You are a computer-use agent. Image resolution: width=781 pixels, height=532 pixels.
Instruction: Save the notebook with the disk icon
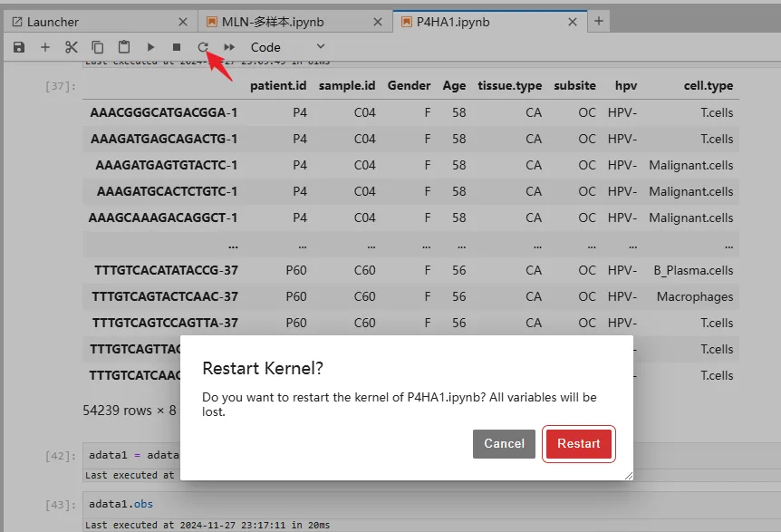[x=19, y=47]
